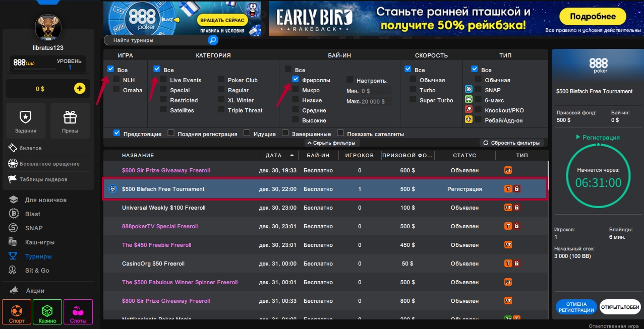Click ST icon in The $450 Freebie row
The height and width of the screenshot is (329, 644).
[508, 245]
